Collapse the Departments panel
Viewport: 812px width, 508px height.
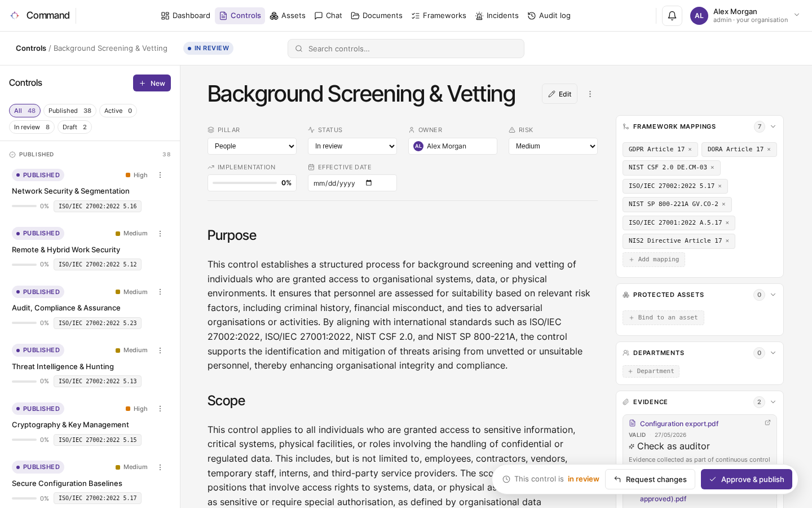[x=773, y=353]
